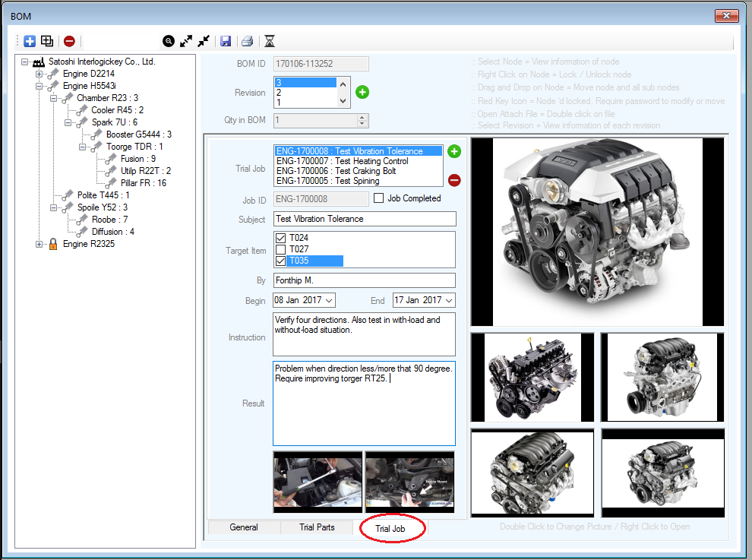This screenshot has height=560, width=752.
Task: Open the Begin date dropdown
Action: click(x=329, y=301)
